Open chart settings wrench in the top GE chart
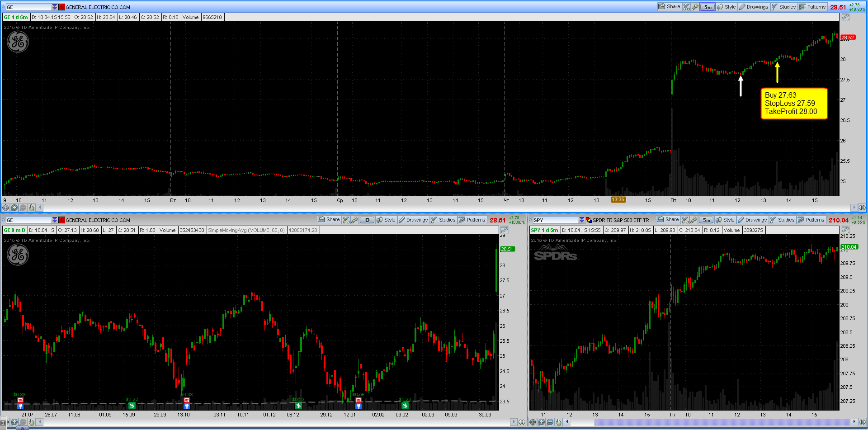868x430 pixels. pyautogui.click(x=695, y=7)
